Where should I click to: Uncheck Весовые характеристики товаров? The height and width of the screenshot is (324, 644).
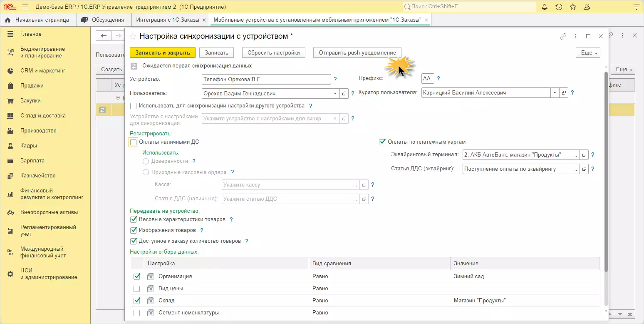134,219
